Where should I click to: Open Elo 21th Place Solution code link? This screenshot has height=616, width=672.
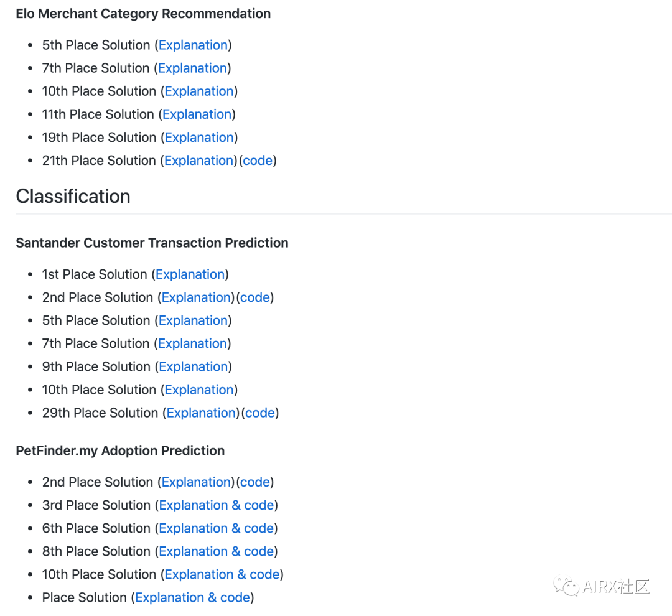[x=258, y=161]
